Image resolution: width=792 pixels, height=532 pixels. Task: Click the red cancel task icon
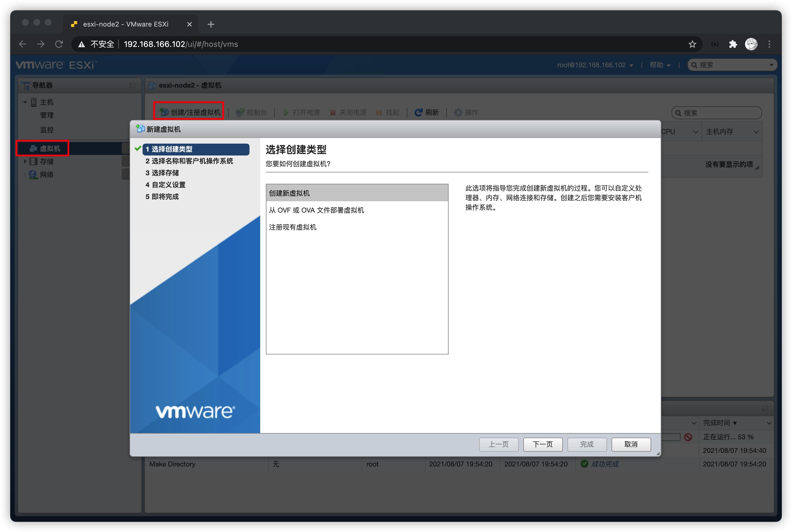[x=688, y=437]
